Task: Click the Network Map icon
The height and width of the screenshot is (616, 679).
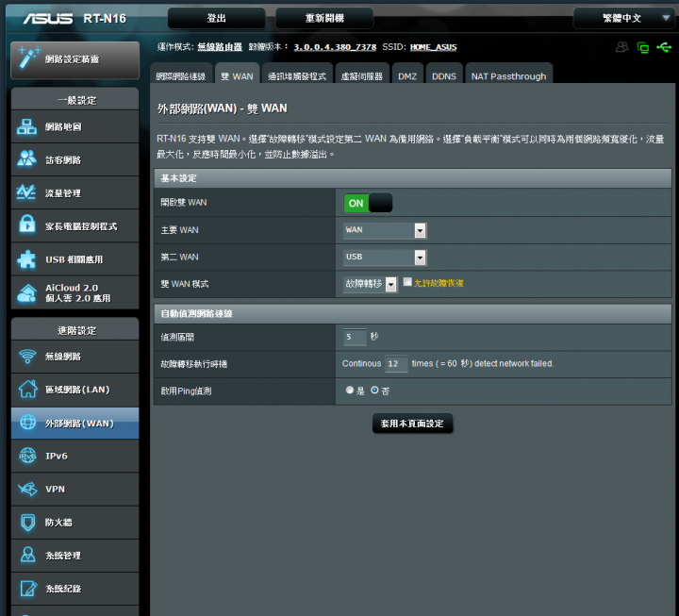Action: coord(26,127)
